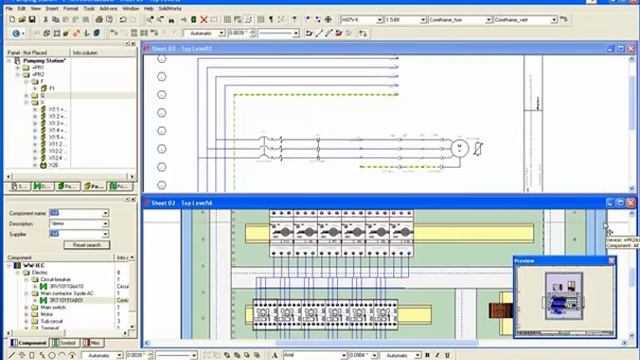Image resolution: width=640 pixels, height=360 pixels.
Task: Open the 1.5 BK wire size dropdown
Action: pos(423,20)
